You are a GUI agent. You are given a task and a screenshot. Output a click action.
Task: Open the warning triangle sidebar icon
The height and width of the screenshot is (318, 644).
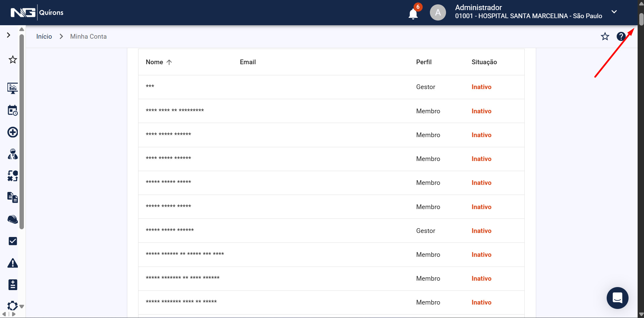tap(13, 263)
